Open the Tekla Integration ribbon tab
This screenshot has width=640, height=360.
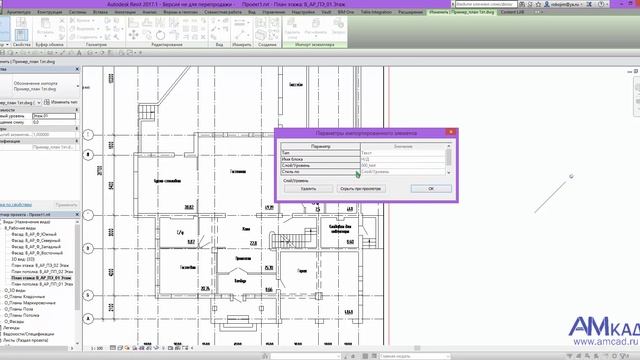[376, 12]
